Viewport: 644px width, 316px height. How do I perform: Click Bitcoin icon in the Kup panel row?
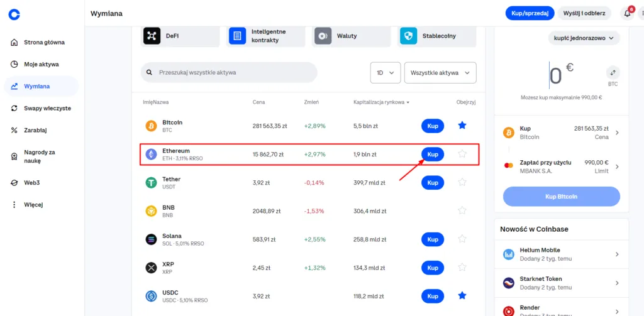pyautogui.click(x=508, y=133)
